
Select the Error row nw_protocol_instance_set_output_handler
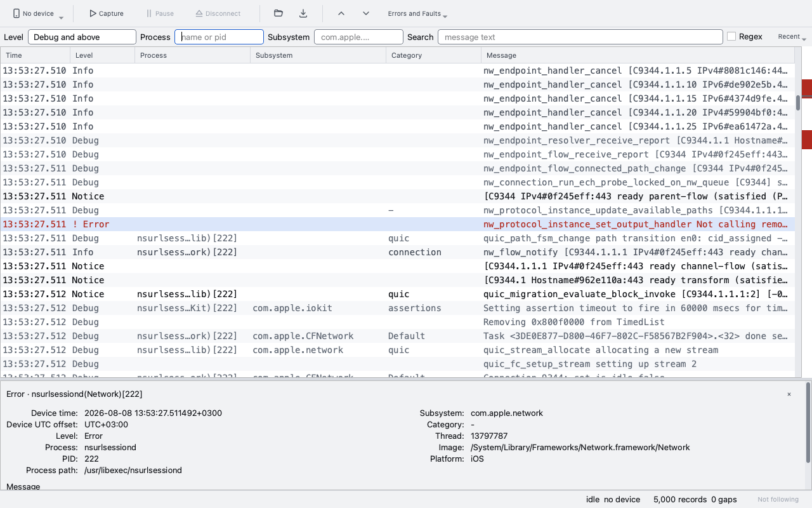tap(397, 224)
